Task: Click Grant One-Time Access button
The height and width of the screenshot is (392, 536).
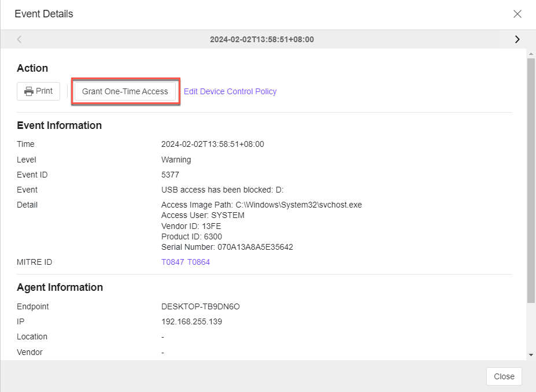Action: point(125,91)
